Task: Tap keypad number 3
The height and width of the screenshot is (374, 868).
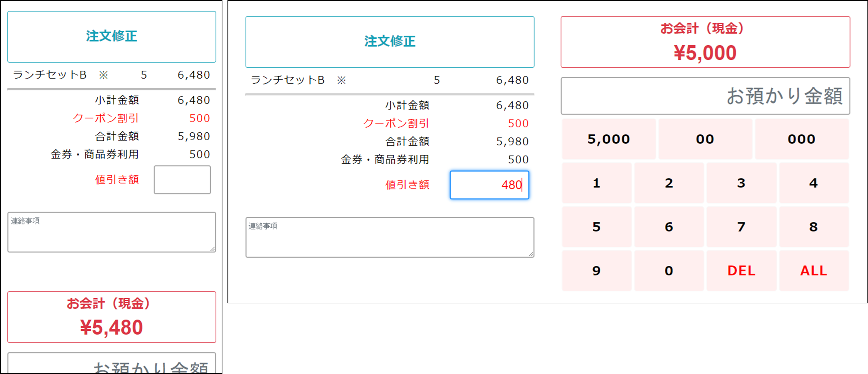Action: [x=741, y=183]
